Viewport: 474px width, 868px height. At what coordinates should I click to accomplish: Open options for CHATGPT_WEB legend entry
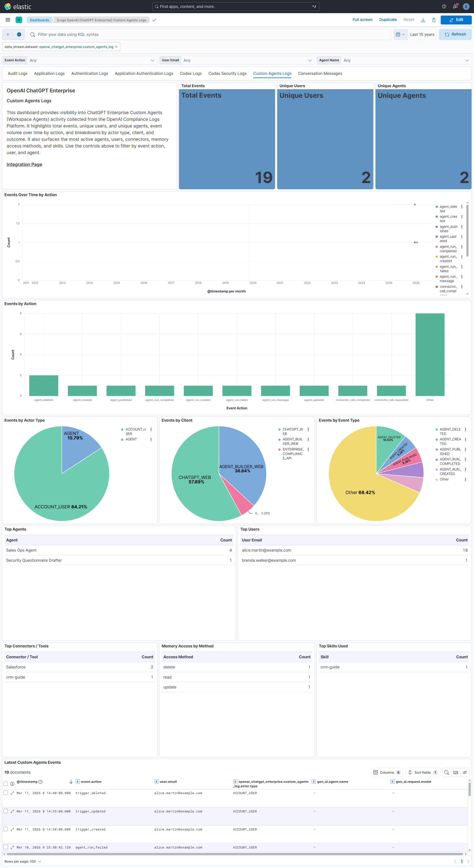point(308,429)
